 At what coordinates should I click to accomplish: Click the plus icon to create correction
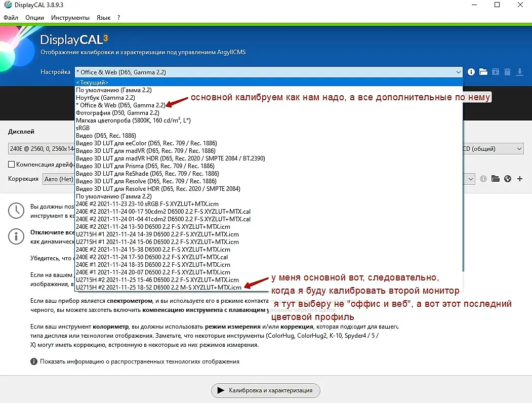[520, 179]
